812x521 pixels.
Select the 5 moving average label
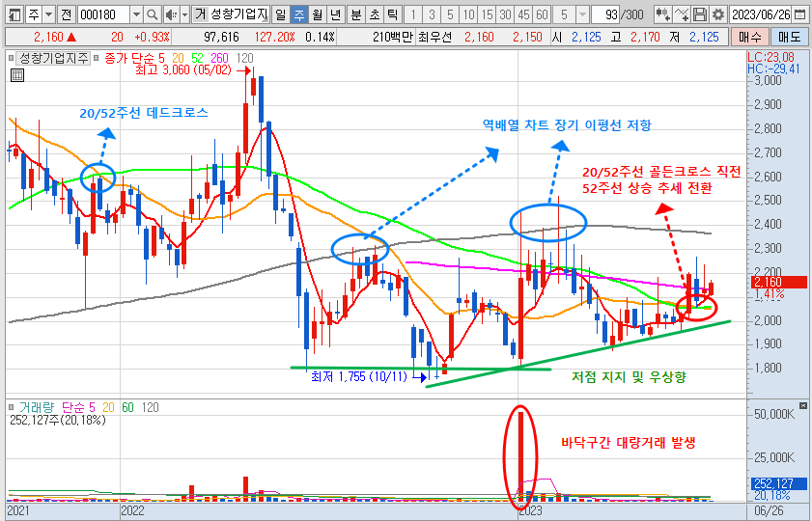[161, 59]
